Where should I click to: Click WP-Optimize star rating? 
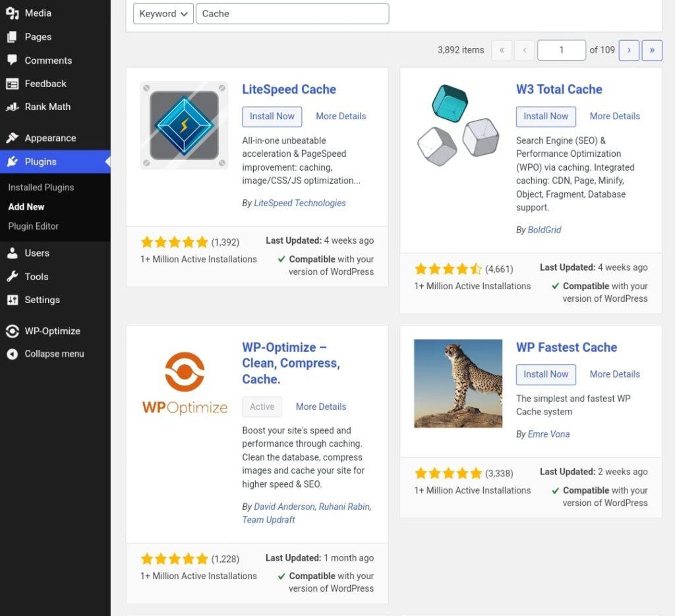(174, 559)
